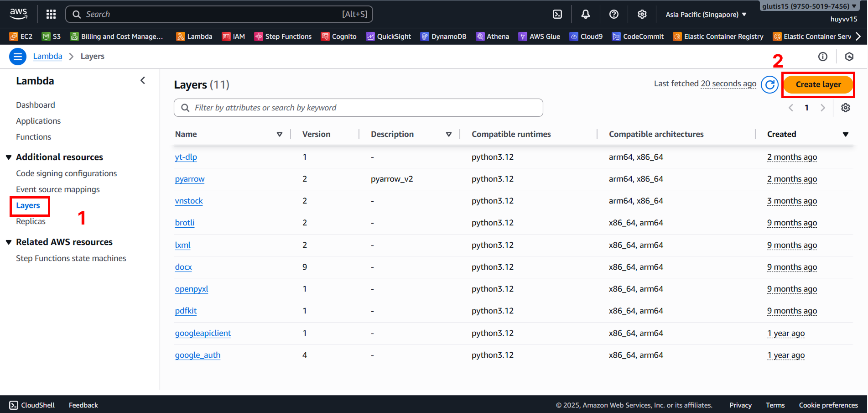Sort layers by the Created column
Viewport: 868px width, 413px height.
[845, 134]
